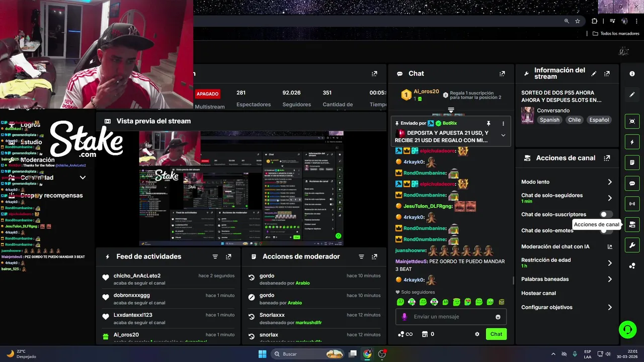Open Windows Start menu
The height and width of the screenshot is (362, 644).
[262, 354]
